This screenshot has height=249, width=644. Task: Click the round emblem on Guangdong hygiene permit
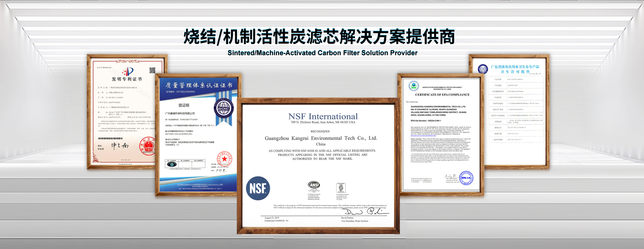(x=483, y=69)
